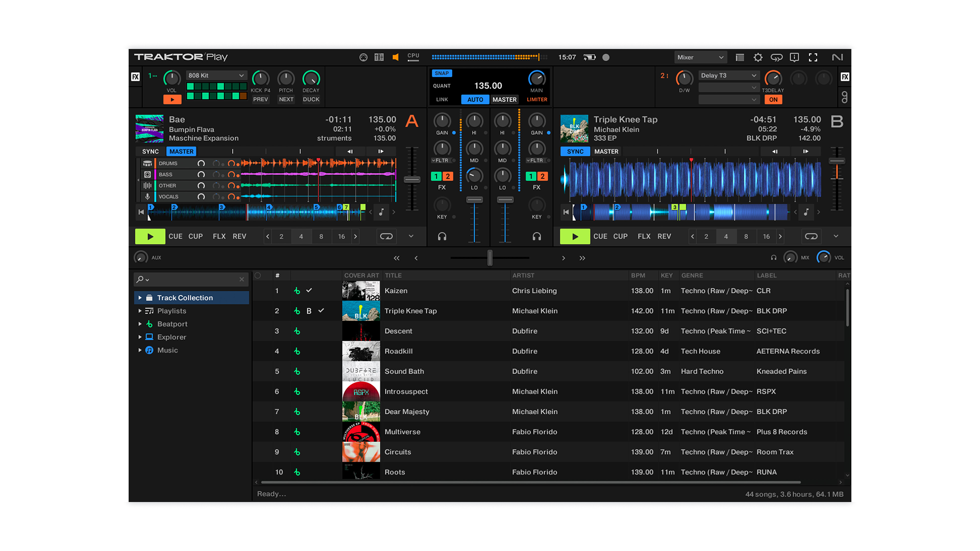Open the Mixer layout dropdown
The height and width of the screenshot is (551, 980).
[700, 57]
